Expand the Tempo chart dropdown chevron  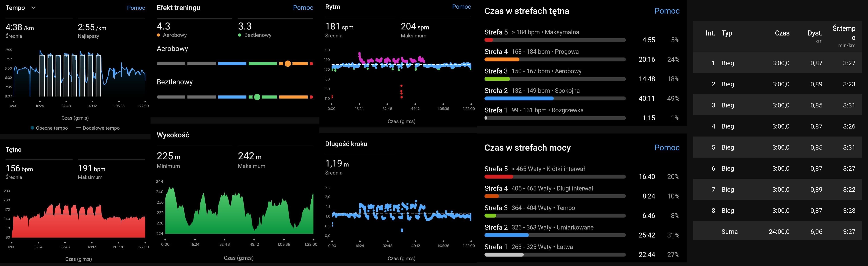[33, 7]
